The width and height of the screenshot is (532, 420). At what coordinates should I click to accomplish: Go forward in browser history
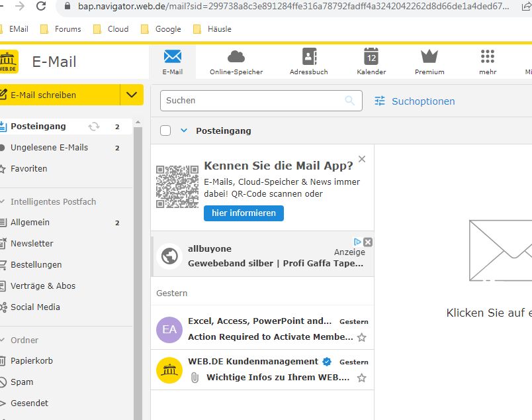pos(20,6)
